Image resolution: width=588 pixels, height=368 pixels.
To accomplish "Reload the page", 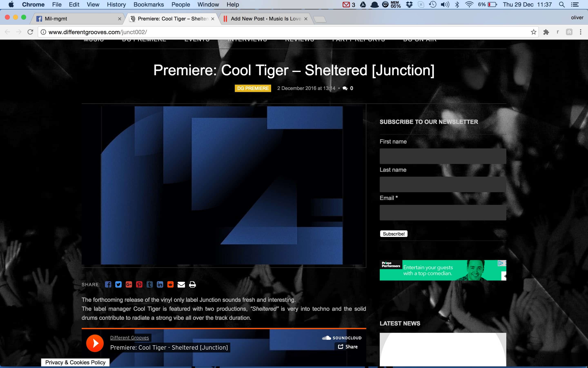I will [x=30, y=32].
